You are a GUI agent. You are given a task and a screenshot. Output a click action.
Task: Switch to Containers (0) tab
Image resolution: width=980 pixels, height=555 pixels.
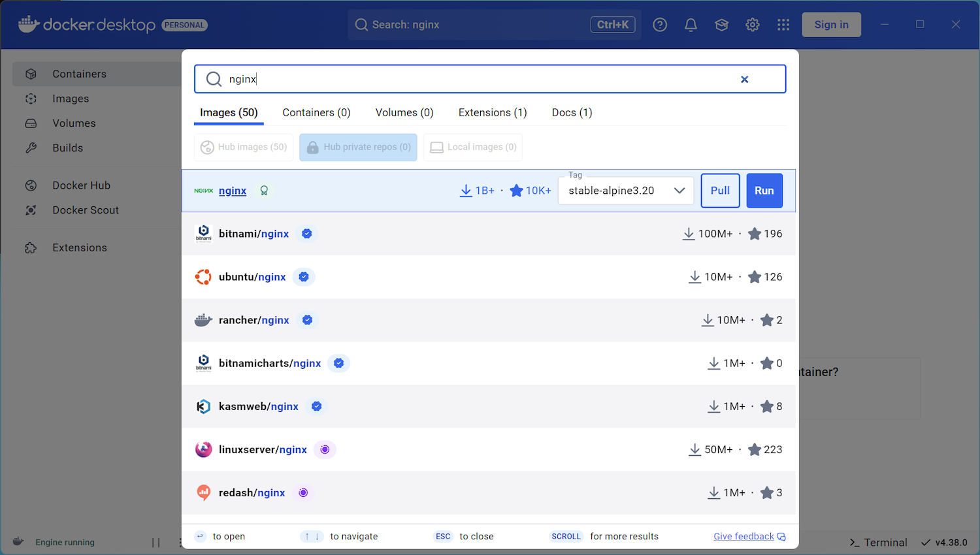coord(316,112)
